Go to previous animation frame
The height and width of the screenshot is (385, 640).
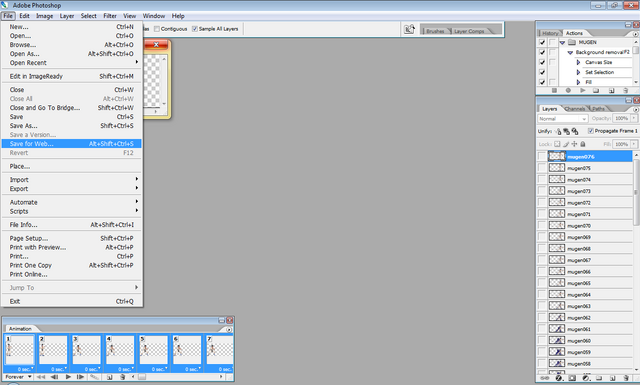tap(54, 377)
